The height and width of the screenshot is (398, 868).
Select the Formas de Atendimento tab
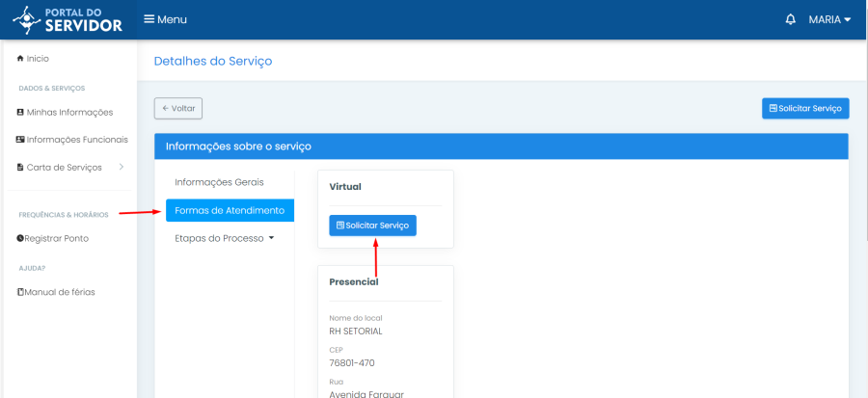coord(230,211)
